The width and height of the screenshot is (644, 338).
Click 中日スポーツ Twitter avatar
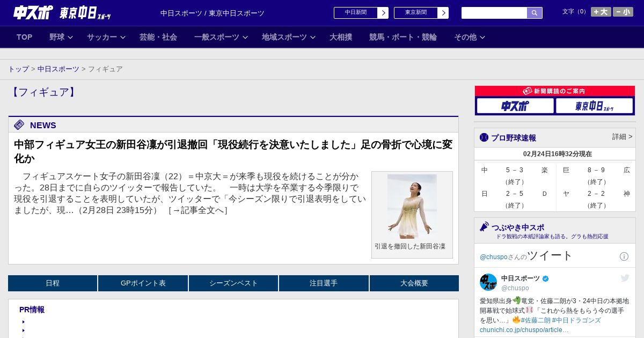pyautogui.click(x=488, y=282)
